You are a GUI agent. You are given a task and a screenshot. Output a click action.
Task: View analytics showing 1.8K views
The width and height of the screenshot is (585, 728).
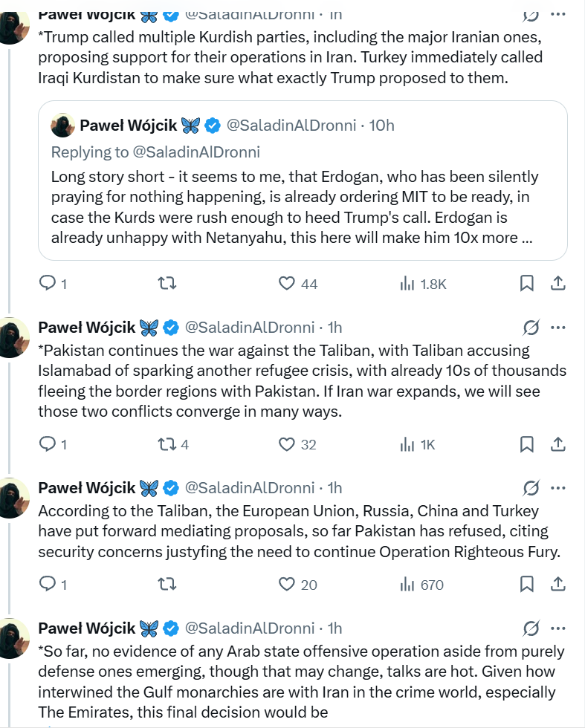click(x=422, y=283)
